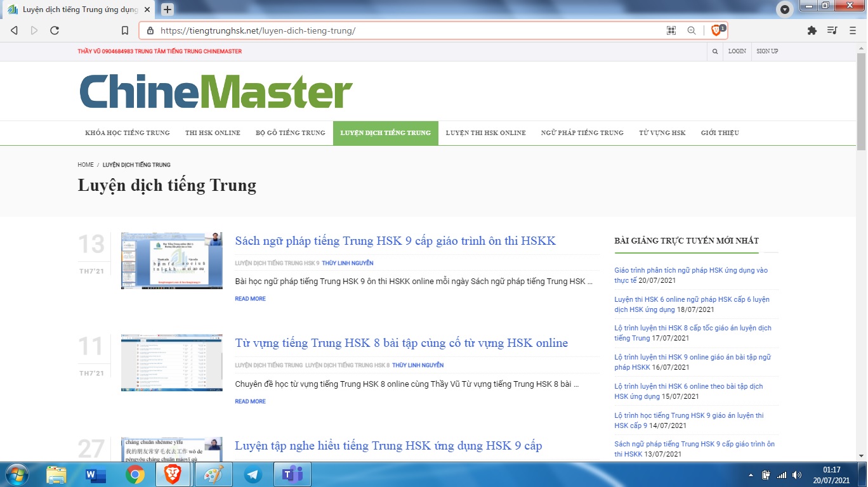
Task: Click the Brave browser taskbar icon
Action: (173, 474)
